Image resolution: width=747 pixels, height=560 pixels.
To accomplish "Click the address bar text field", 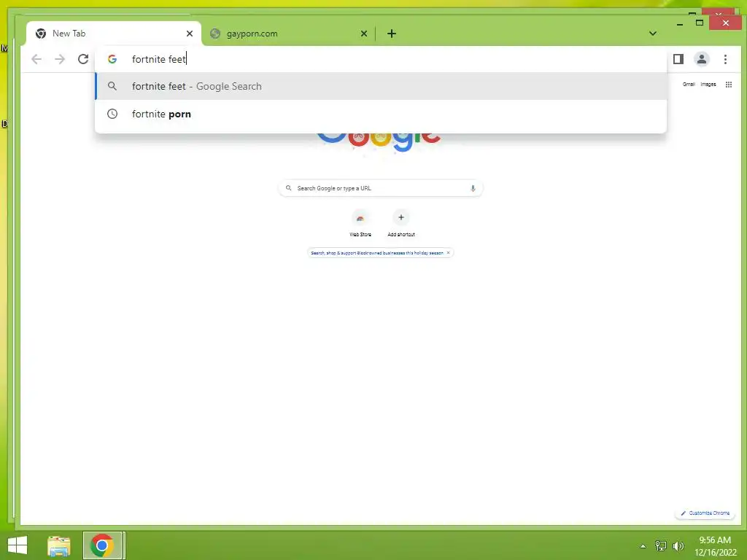I will click(381, 59).
